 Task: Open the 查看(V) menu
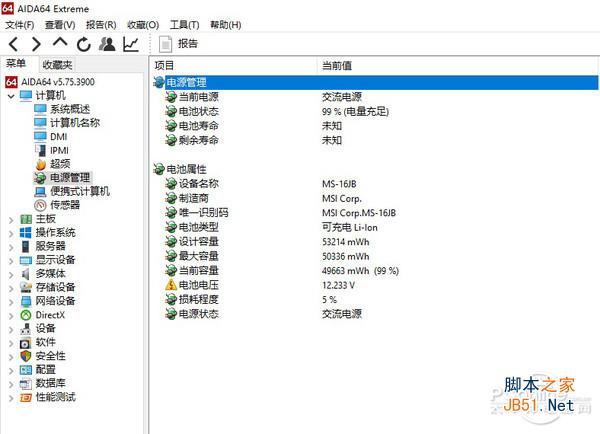(60, 25)
